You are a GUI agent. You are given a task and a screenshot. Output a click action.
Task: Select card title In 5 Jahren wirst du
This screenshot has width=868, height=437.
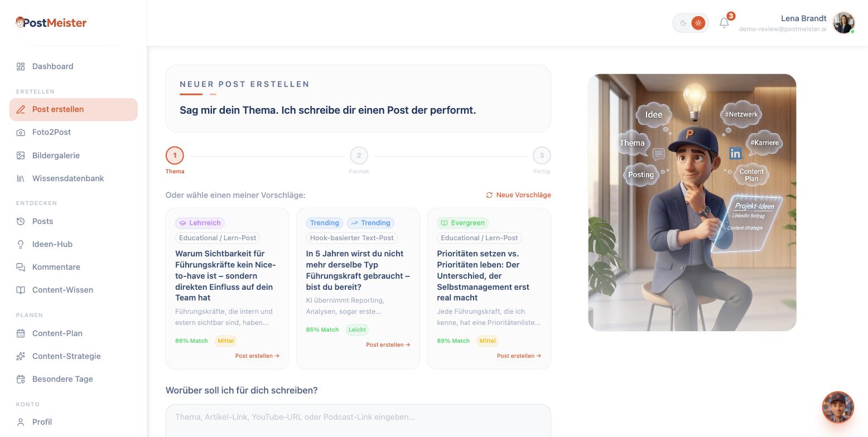coord(358,270)
